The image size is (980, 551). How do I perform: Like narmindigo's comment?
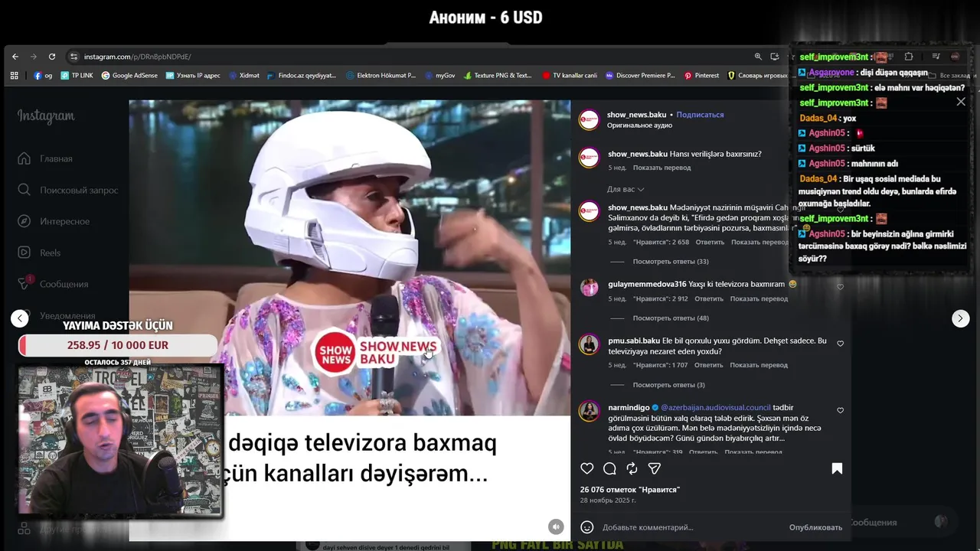pos(840,410)
